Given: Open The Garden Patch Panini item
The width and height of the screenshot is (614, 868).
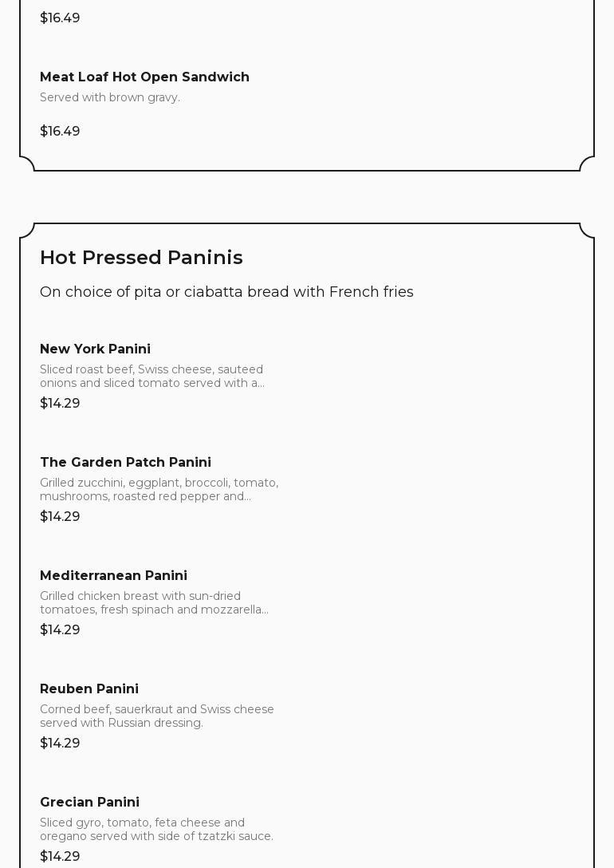Looking at the screenshot, I should click(x=125, y=463).
